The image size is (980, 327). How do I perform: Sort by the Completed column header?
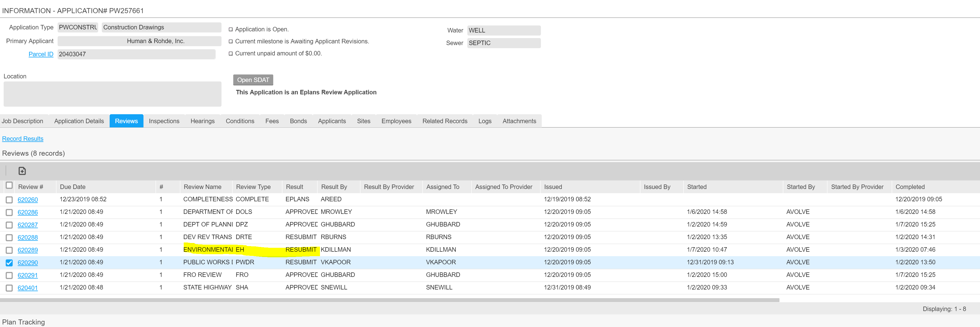tap(910, 187)
